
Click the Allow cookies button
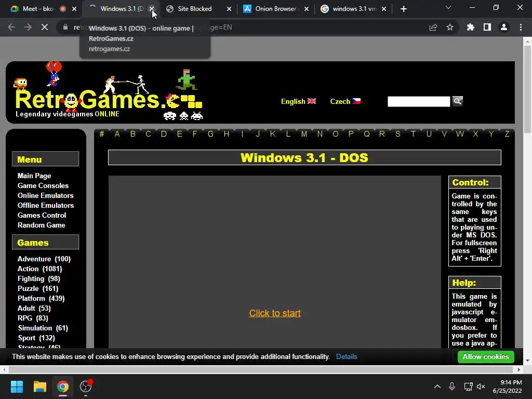click(486, 356)
